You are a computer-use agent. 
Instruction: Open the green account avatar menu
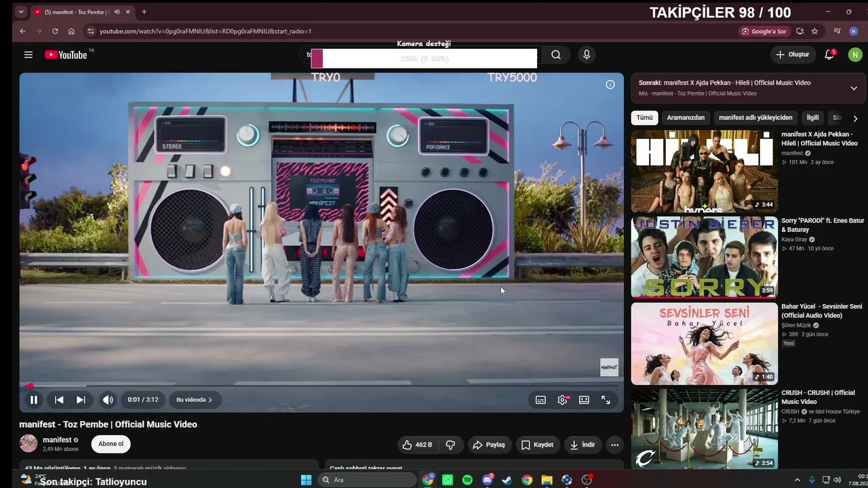pyautogui.click(x=854, y=55)
